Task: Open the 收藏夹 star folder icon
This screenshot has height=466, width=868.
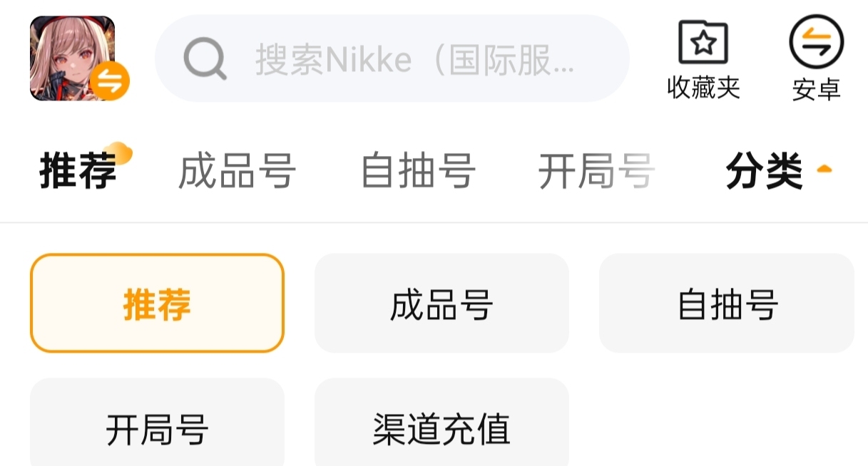Action: pyautogui.click(x=703, y=43)
